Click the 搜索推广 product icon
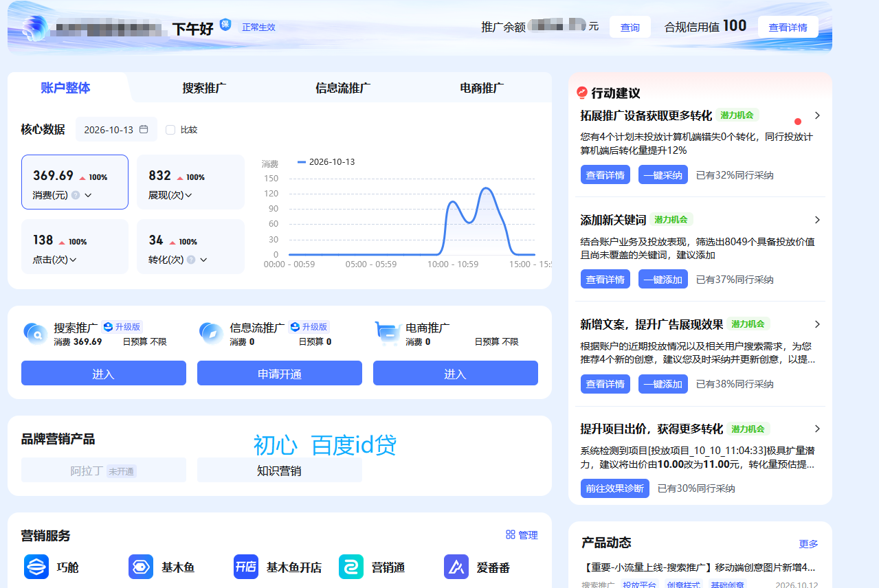The height and width of the screenshot is (588, 879). click(x=35, y=333)
